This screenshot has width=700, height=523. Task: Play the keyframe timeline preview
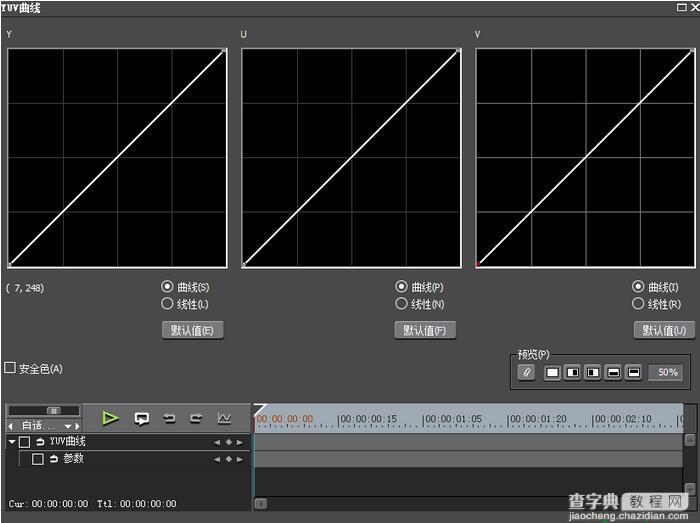[110, 419]
